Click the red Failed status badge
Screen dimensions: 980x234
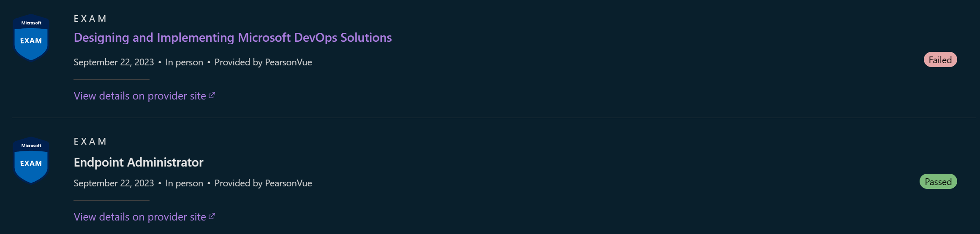coord(940,60)
